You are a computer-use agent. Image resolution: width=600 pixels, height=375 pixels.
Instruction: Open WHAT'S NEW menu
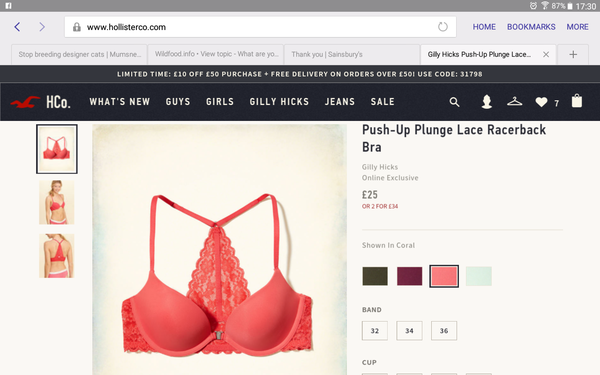tap(119, 102)
